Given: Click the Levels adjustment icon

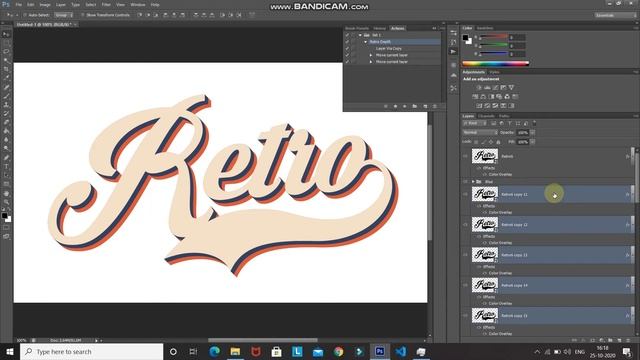Looking at the screenshot, I should [487, 87].
